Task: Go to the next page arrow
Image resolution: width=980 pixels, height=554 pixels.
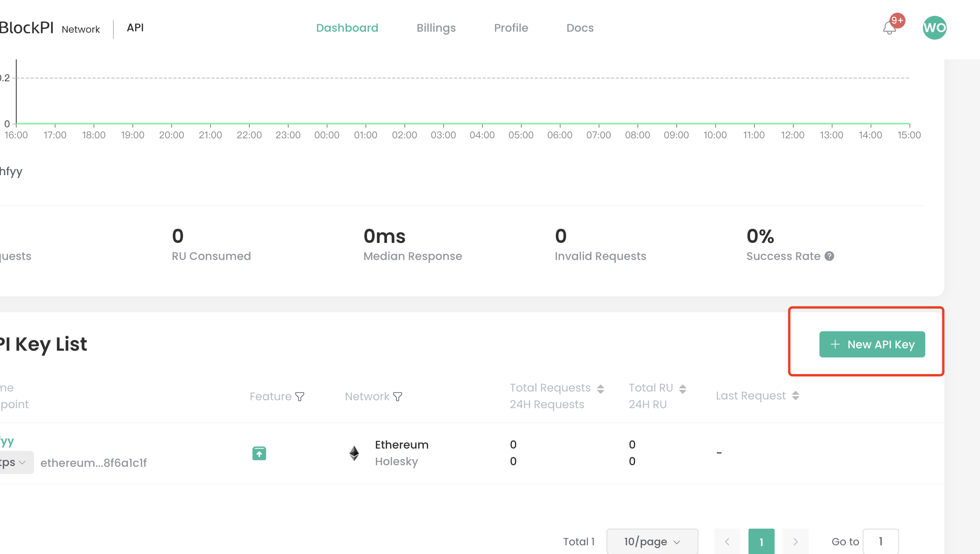Action: (x=795, y=541)
